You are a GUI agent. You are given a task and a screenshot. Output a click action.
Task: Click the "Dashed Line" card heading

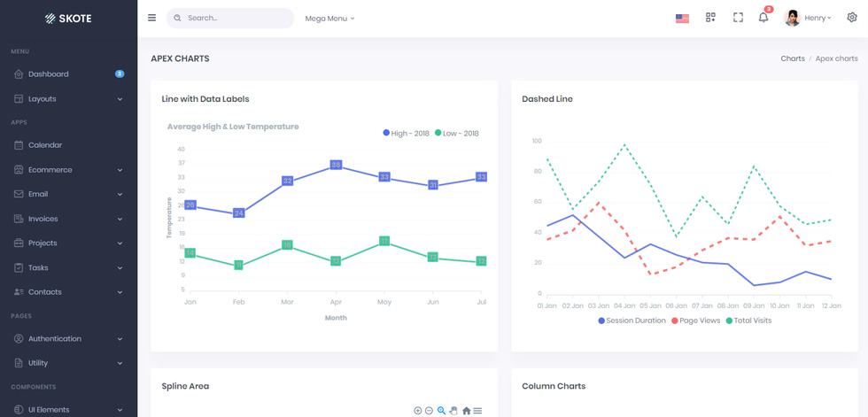(x=547, y=99)
